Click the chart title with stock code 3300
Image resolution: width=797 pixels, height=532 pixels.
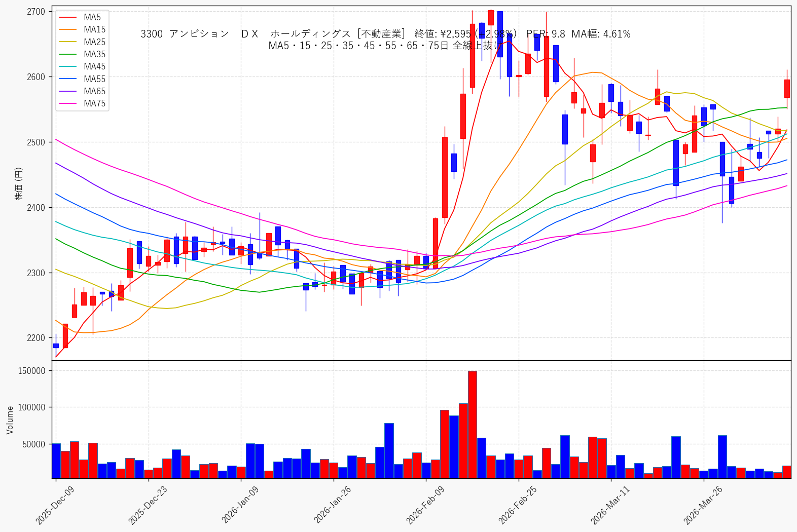[385, 40]
